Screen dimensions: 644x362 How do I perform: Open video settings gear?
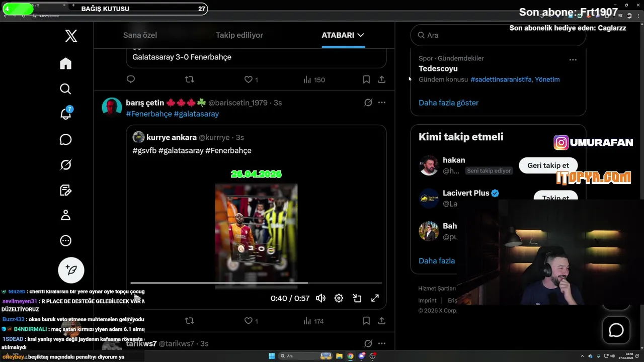point(339,298)
